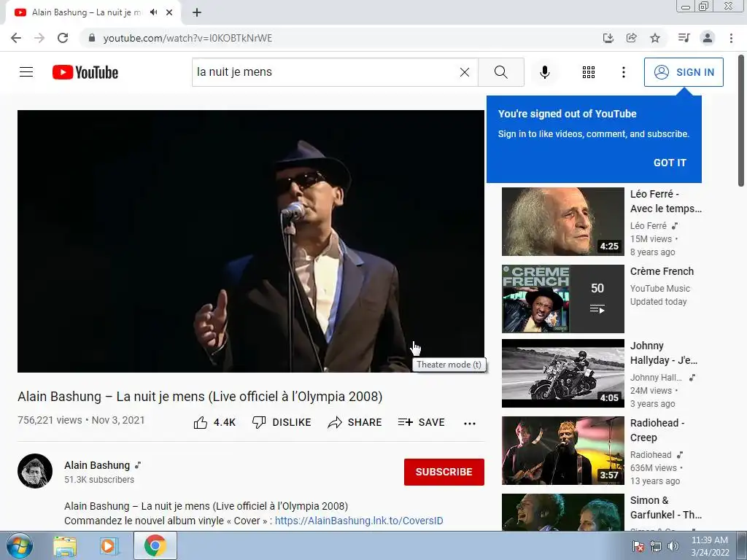747x560 pixels.
Task: Open the YouTube apps grid icon
Action: [x=589, y=72]
